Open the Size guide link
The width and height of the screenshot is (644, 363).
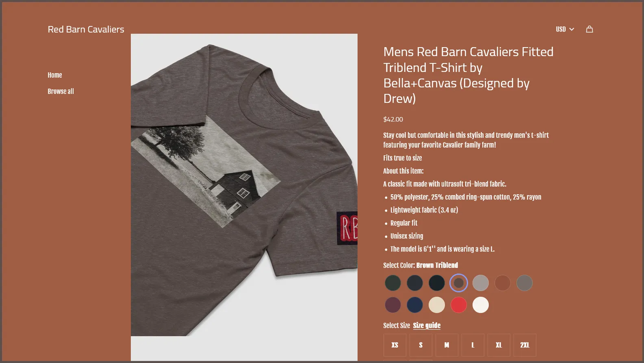[427, 326]
